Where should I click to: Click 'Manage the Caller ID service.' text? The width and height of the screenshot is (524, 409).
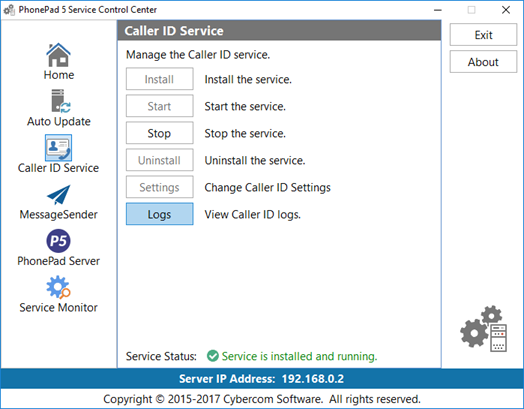(198, 54)
